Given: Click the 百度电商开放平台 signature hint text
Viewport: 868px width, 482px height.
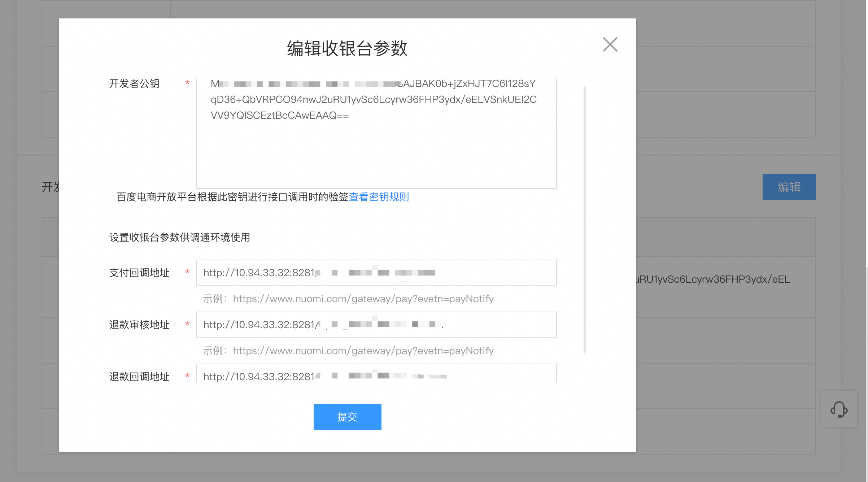Looking at the screenshot, I should point(232,197).
